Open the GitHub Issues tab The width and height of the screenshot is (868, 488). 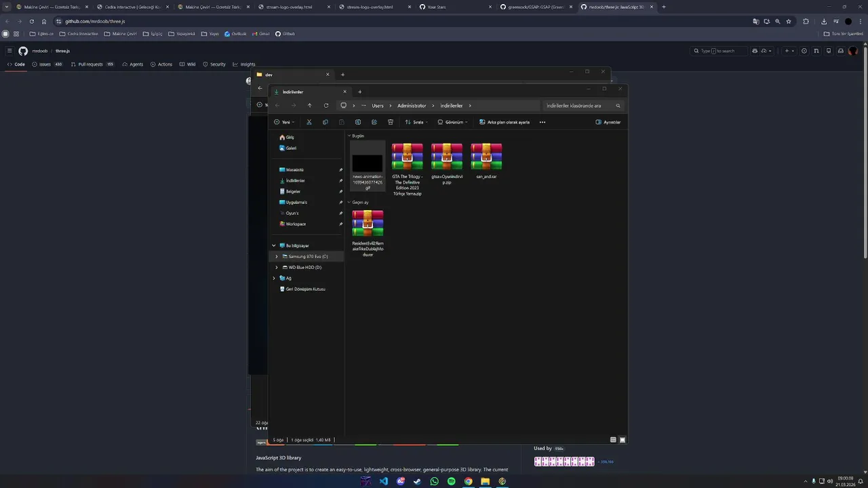[x=47, y=64]
